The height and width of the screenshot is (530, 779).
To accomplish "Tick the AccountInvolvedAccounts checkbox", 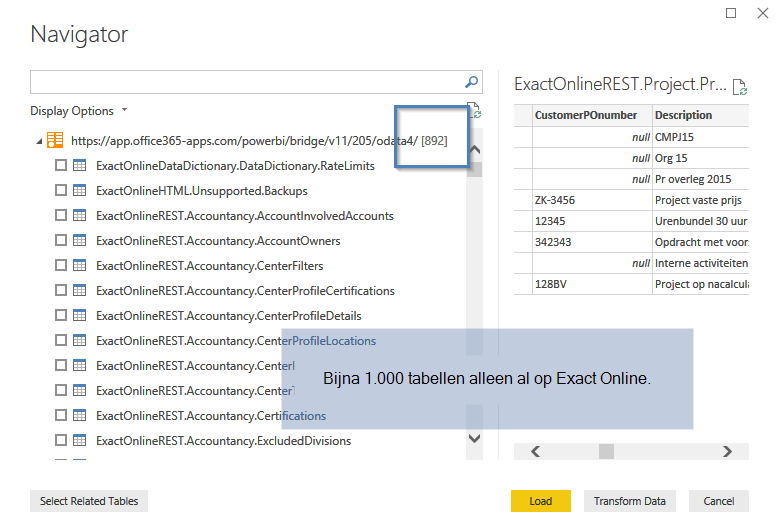I will (61, 216).
